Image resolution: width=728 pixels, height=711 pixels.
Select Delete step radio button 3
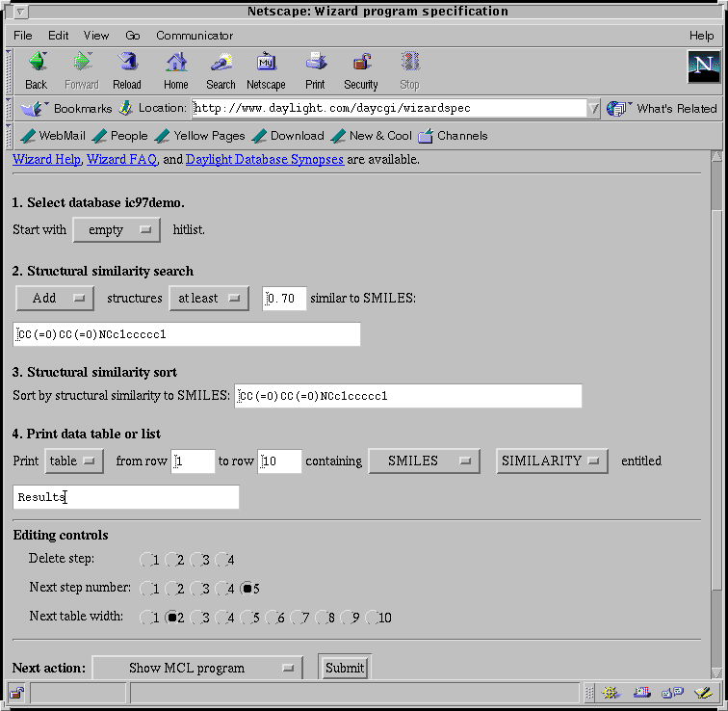coord(197,560)
